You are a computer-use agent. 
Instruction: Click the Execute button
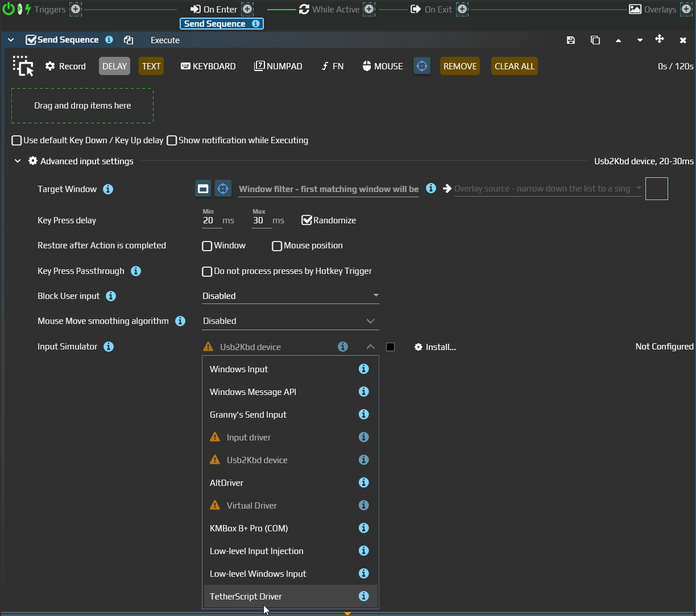coord(165,40)
